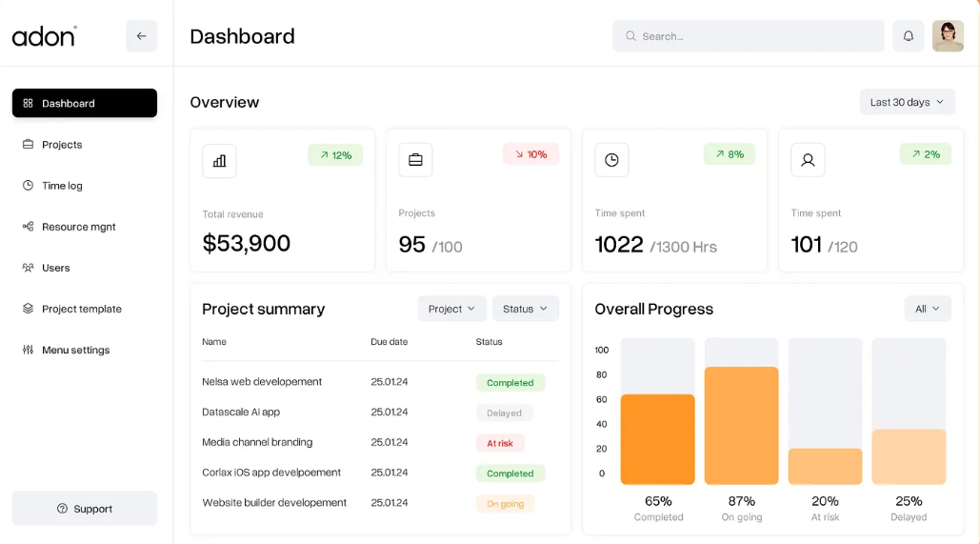980x544 pixels.
Task: Click the On going bar in progress chart
Action: (x=741, y=426)
